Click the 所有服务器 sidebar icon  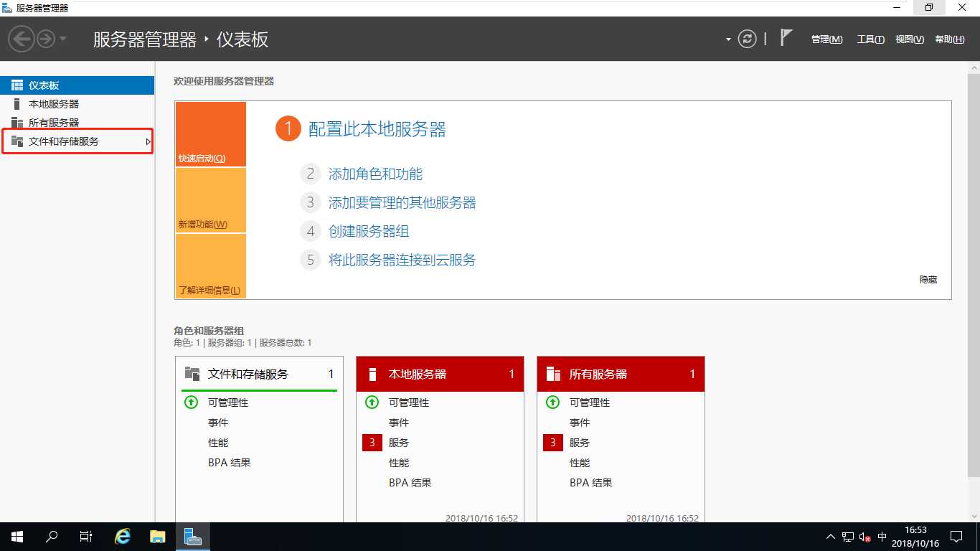pyautogui.click(x=17, y=123)
